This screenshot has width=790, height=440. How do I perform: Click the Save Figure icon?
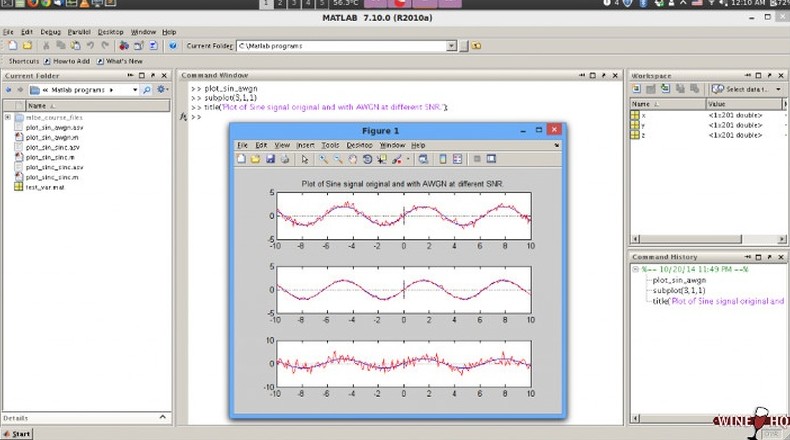[270, 159]
